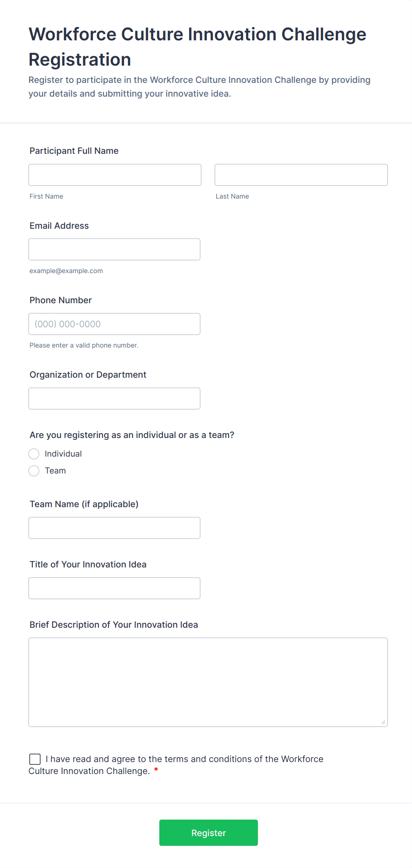Click the First Name input field
Screen dimensions: 412x868
[115, 175]
